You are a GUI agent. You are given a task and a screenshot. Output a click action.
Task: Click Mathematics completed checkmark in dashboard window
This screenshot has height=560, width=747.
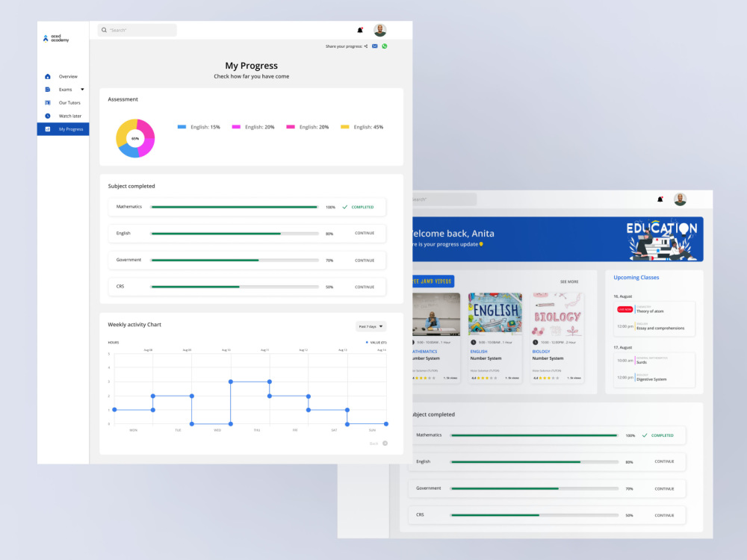pyautogui.click(x=645, y=435)
